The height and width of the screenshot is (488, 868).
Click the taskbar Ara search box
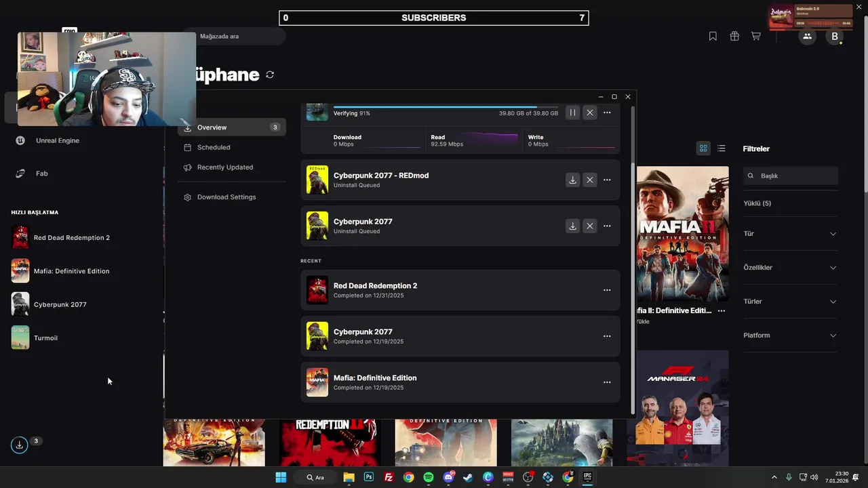coord(315,477)
